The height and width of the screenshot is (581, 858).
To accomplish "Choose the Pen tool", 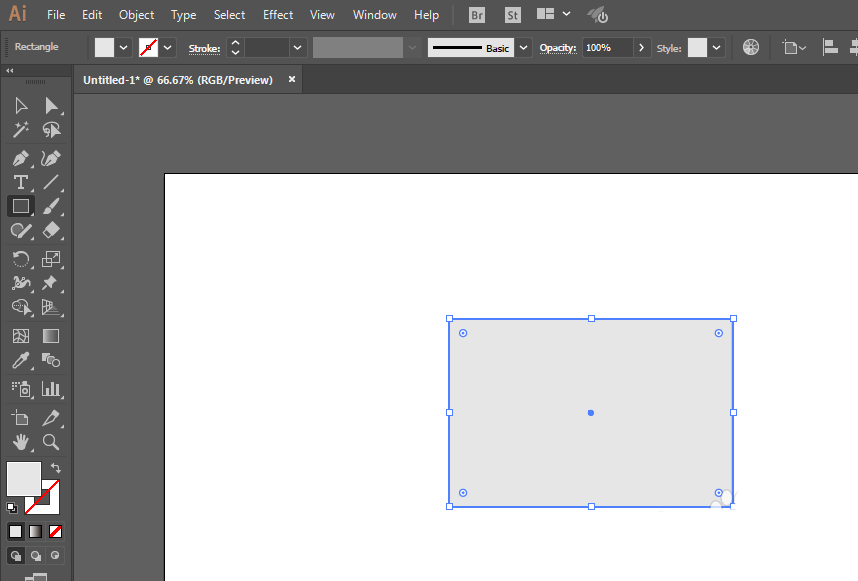I will (21, 159).
